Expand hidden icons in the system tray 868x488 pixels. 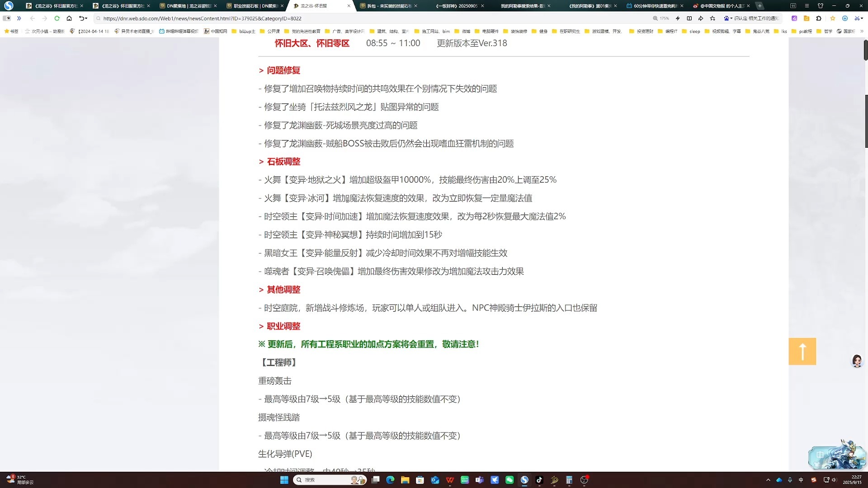coord(768,480)
